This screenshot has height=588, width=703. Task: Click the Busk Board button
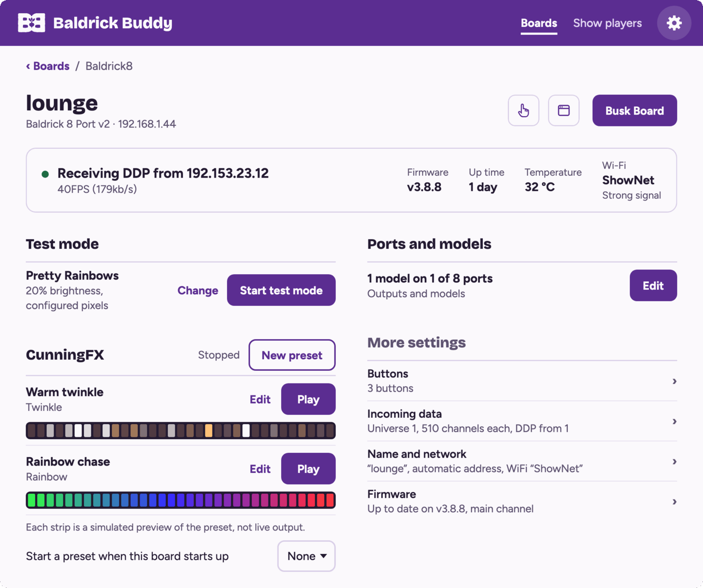click(634, 110)
